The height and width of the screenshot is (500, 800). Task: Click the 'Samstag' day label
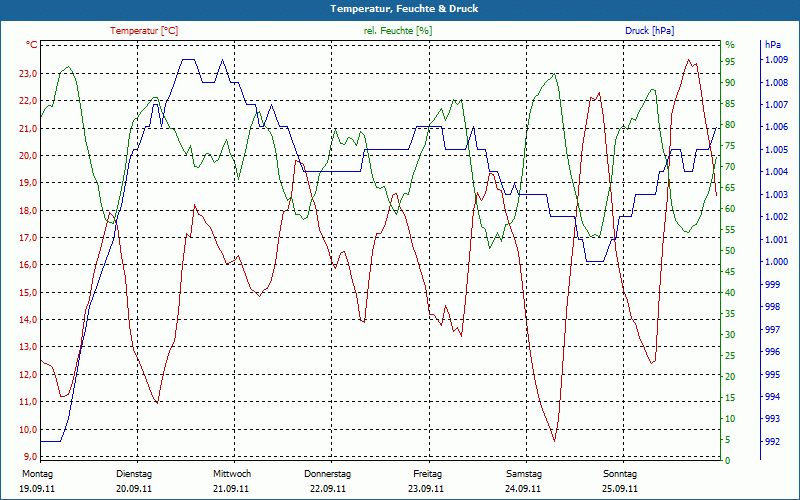pyautogui.click(x=523, y=474)
